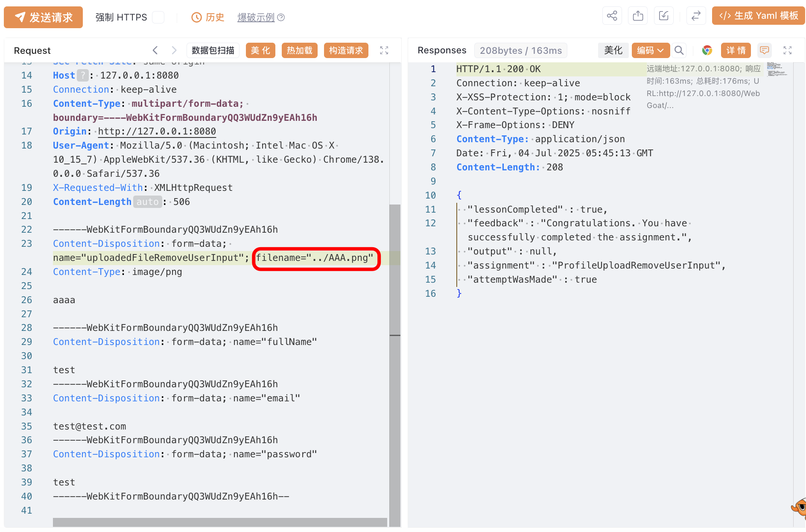Toggle the 强制 HTTPS checkbox
The width and height of the screenshot is (806, 532).
coord(158,17)
